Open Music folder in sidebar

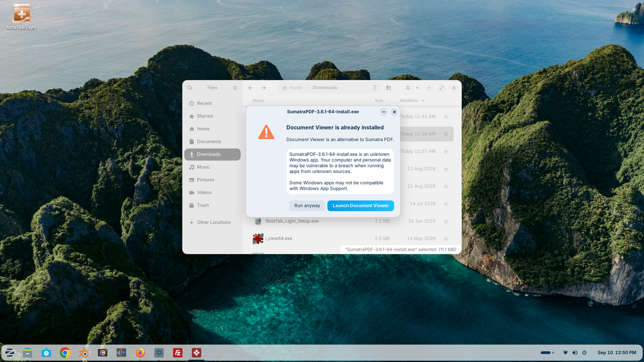tap(212, 167)
